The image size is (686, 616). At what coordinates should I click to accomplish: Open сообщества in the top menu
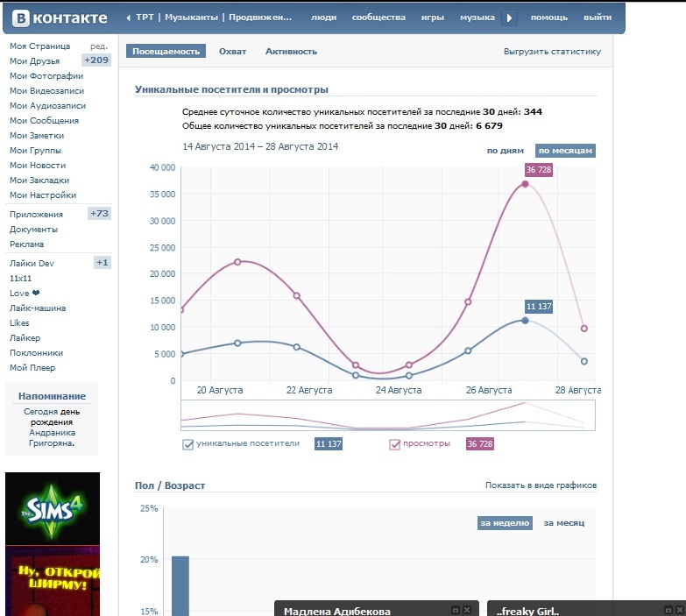click(x=378, y=18)
